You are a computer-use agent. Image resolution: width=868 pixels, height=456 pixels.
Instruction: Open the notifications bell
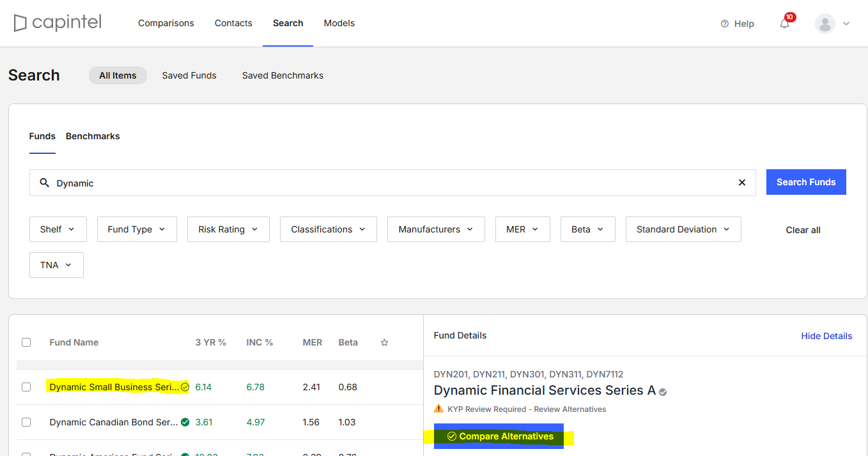[x=784, y=24]
